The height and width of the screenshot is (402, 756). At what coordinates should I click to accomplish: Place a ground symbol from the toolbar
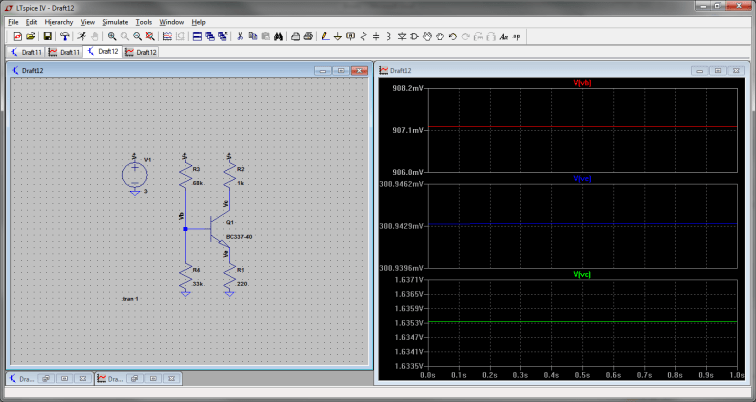point(337,36)
